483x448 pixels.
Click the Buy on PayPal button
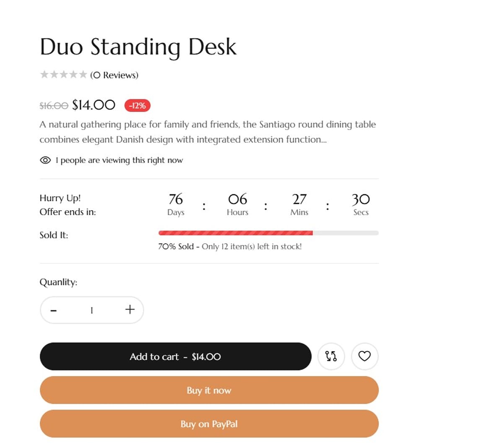tap(209, 424)
